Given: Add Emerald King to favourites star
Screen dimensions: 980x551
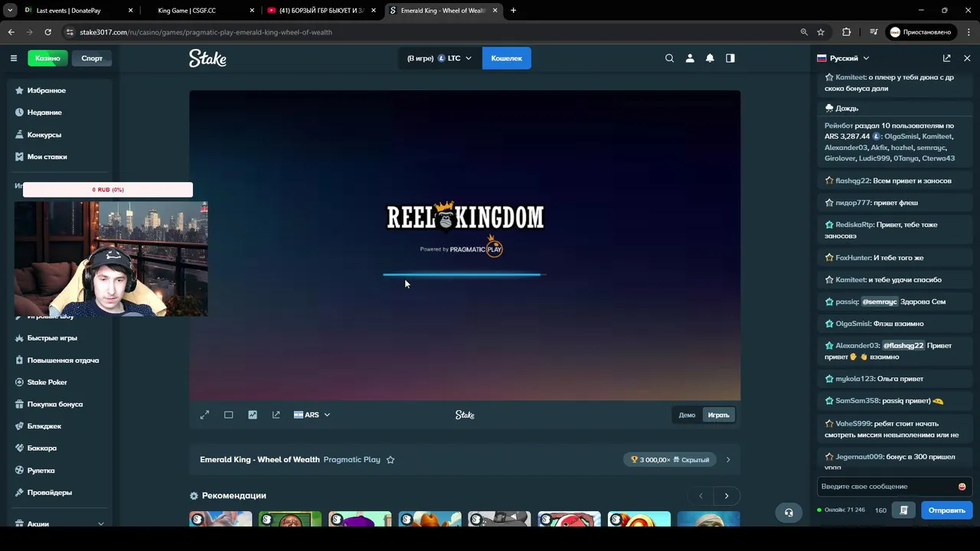Looking at the screenshot, I should pyautogui.click(x=390, y=460).
